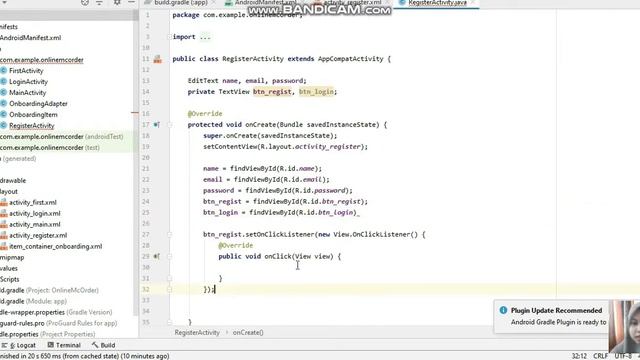Open proguard-rules.pro file

pyautogui.click(x=58, y=323)
